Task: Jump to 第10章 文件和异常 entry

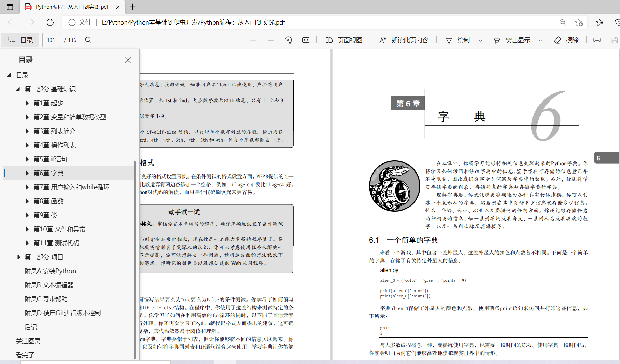Action: coord(59,229)
